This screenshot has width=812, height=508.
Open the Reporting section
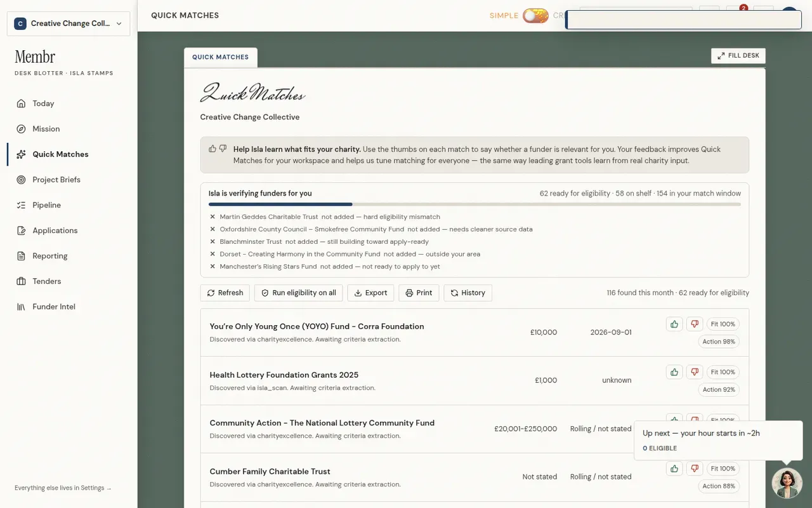coord(69,256)
